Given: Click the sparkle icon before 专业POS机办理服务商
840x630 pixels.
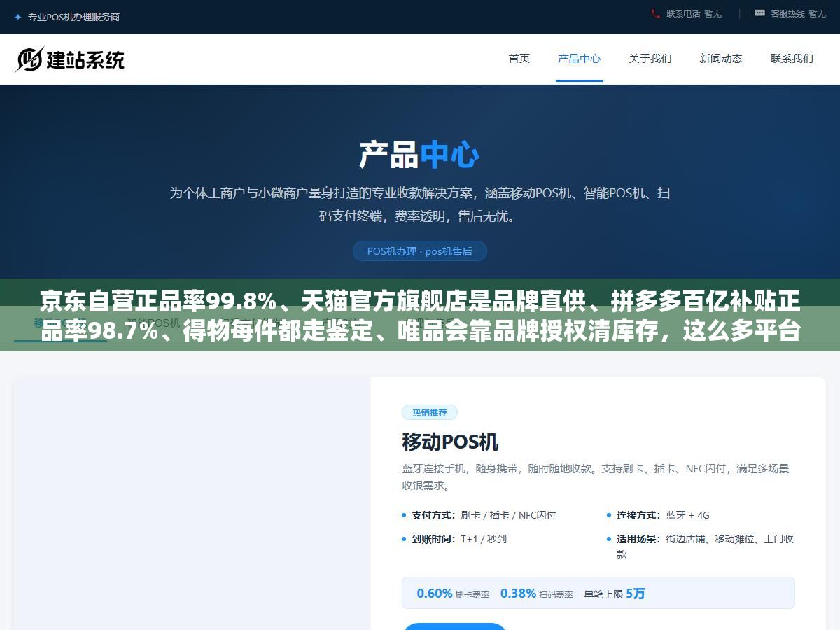Looking at the screenshot, I should pos(17,17).
